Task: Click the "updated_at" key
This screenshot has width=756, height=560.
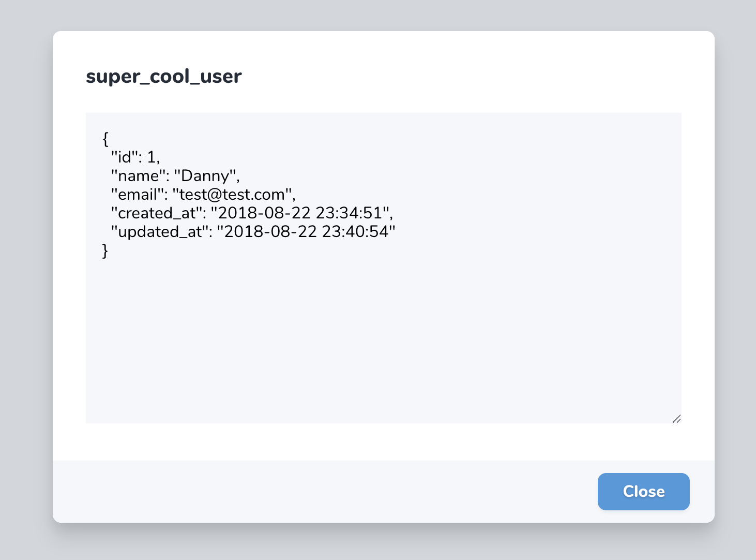Action: click(x=160, y=232)
